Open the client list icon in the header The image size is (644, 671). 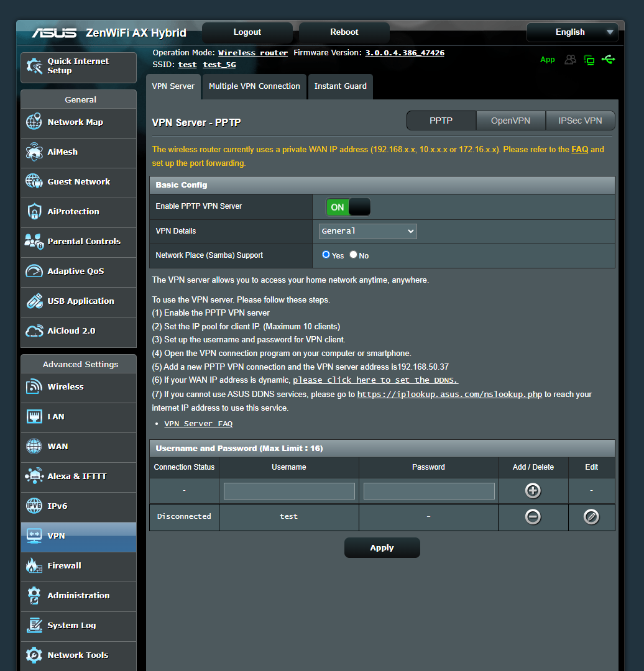pos(570,60)
